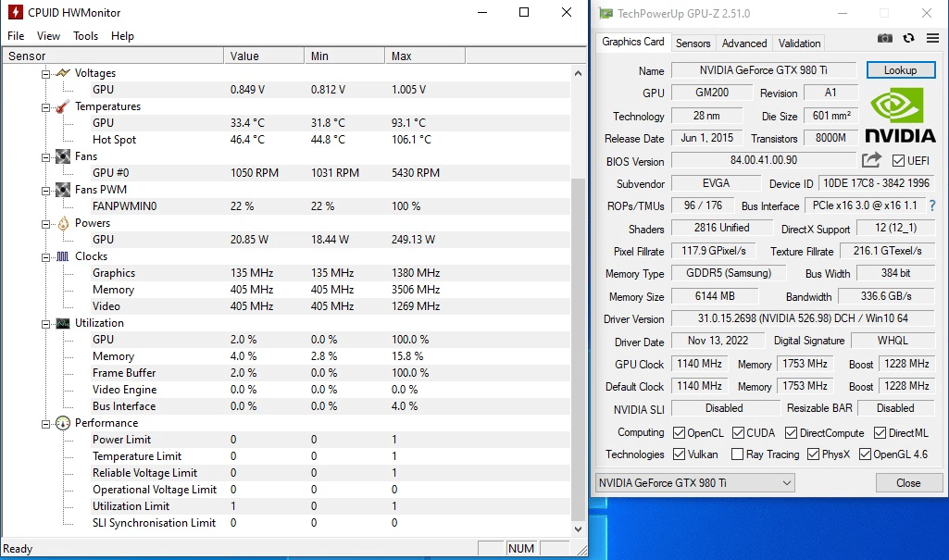Select the Graphics Card tab in GPU-Z
Screen dimensions: 949x560
pyautogui.click(x=633, y=42)
